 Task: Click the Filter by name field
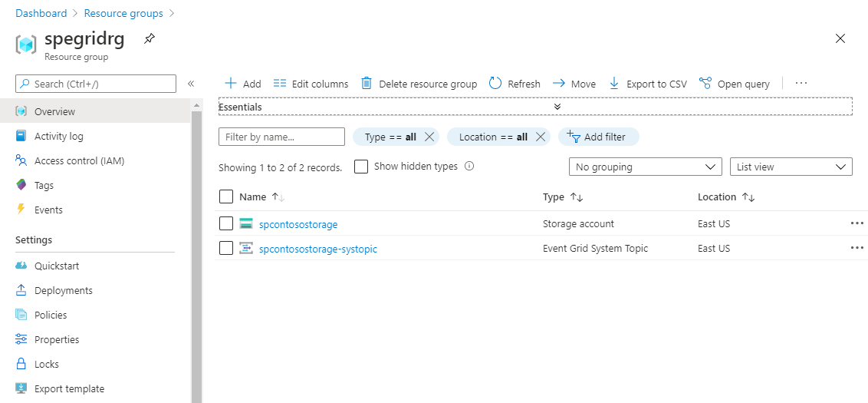tap(281, 137)
